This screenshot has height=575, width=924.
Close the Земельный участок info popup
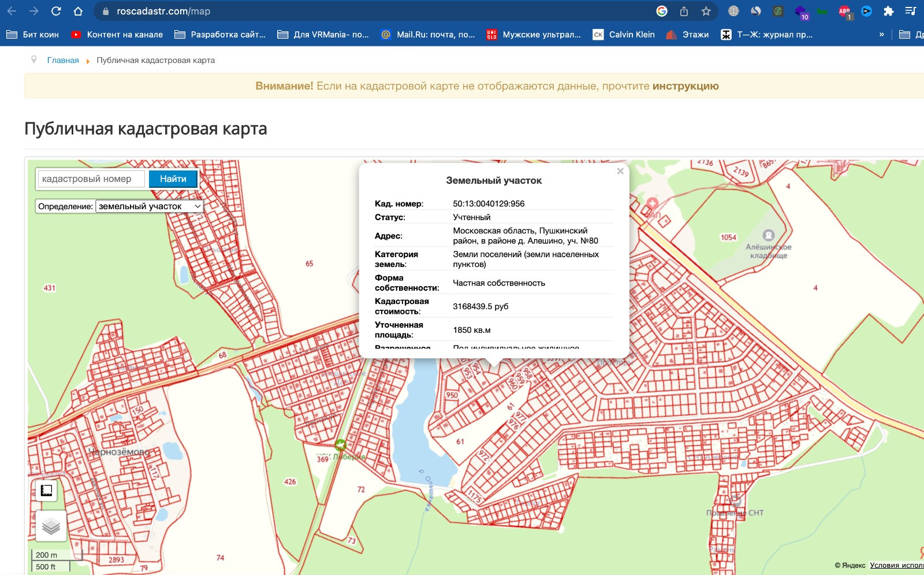coord(620,171)
